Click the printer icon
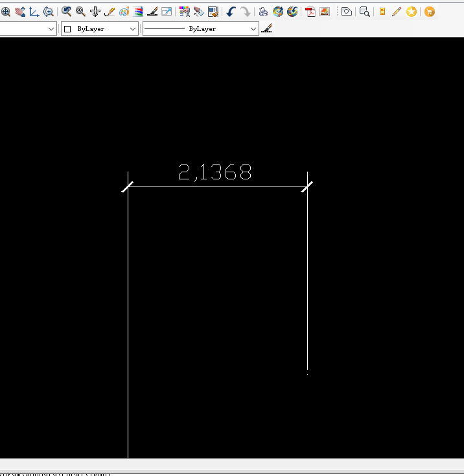Viewport: 464px width, 476px height. coord(263,12)
